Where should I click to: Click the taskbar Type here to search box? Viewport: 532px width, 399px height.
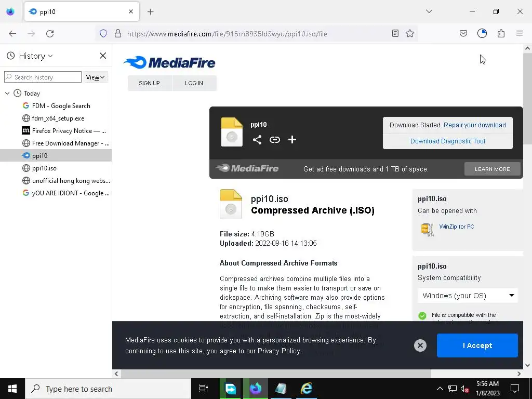tap(108, 389)
